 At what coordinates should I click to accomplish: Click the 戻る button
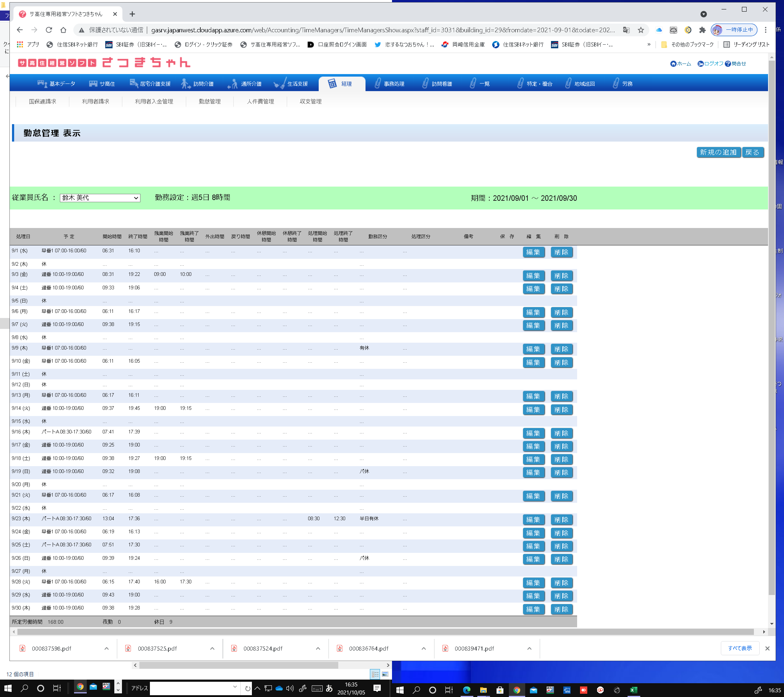click(x=752, y=152)
